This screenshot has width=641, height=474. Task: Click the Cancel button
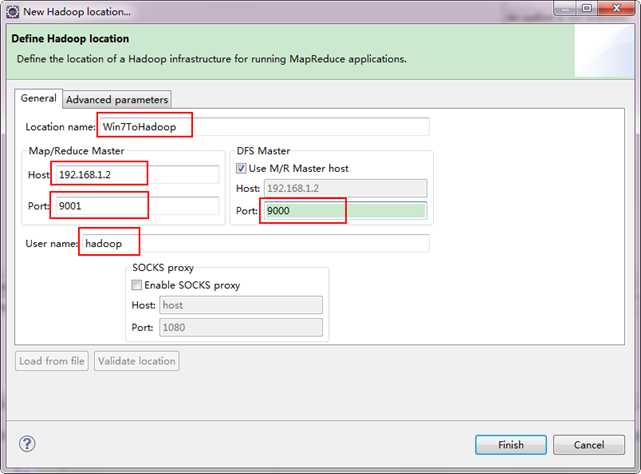click(589, 445)
